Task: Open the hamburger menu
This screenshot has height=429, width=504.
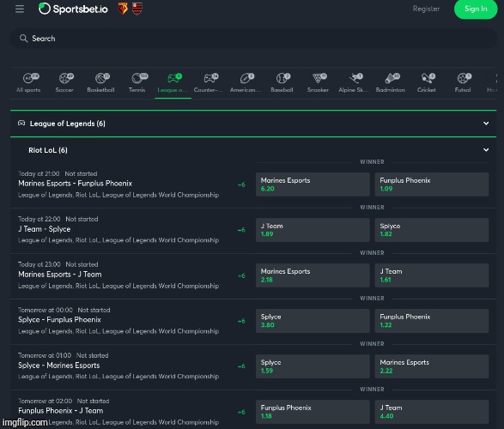Action: pos(20,9)
